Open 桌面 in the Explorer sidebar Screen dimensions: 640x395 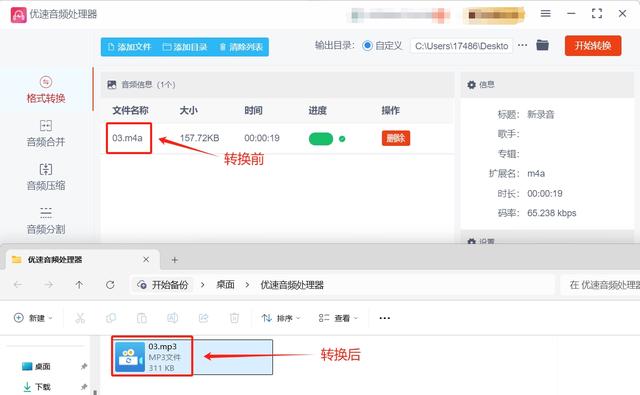[x=36, y=366]
